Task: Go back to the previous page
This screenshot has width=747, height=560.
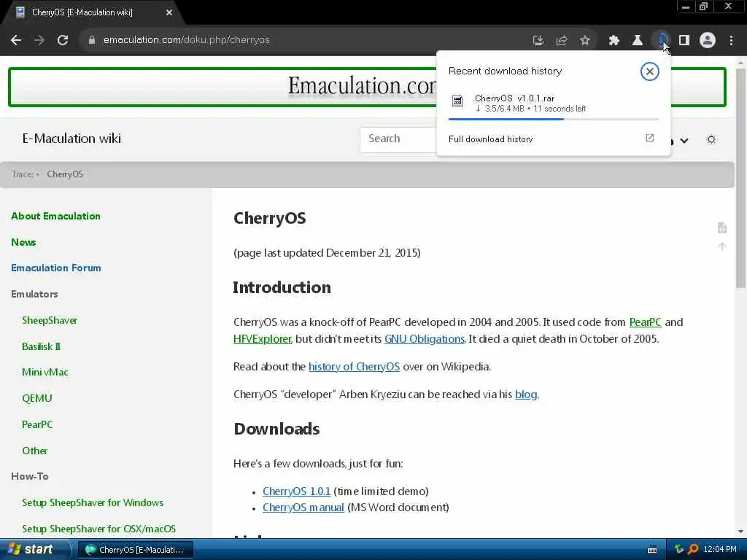Action: pos(16,41)
